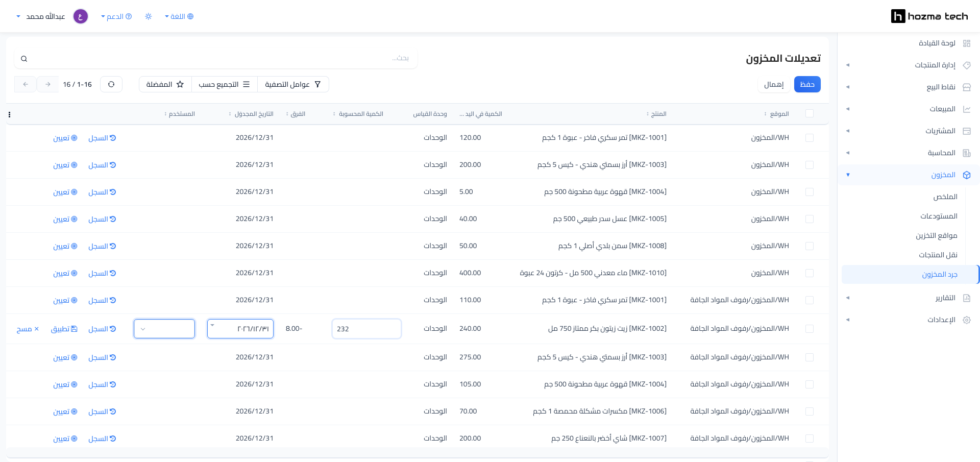Click the refresh list icon button
The image size is (980, 462).
[111, 84]
